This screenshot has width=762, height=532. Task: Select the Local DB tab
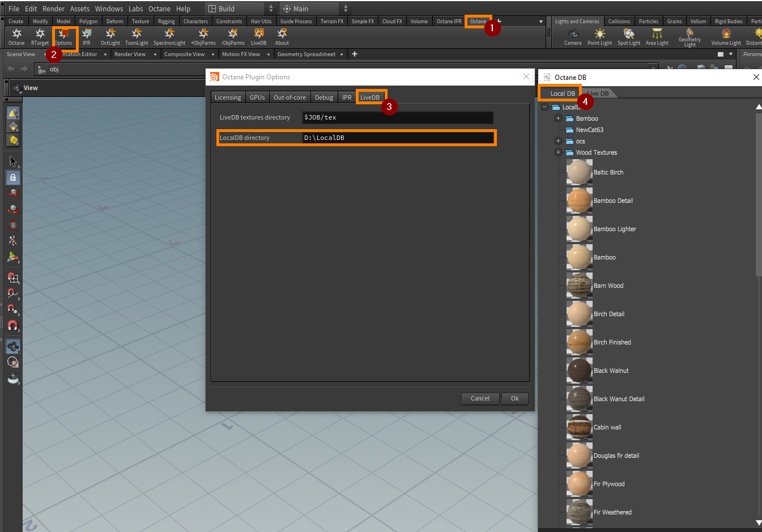(x=563, y=93)
